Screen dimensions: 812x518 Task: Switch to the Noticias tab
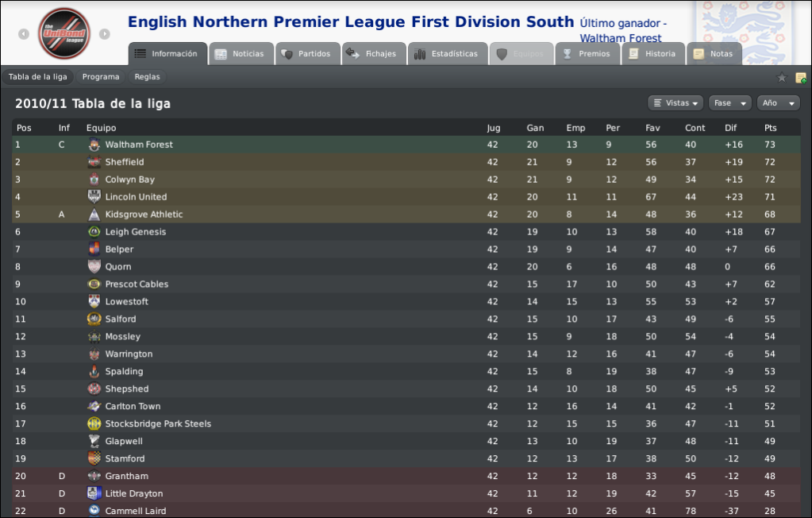[241, 53]
